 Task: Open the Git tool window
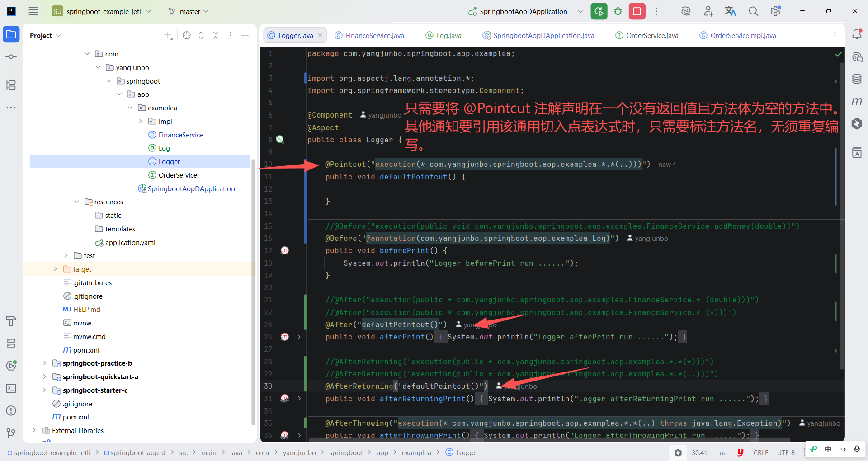[x=11, y=433]
